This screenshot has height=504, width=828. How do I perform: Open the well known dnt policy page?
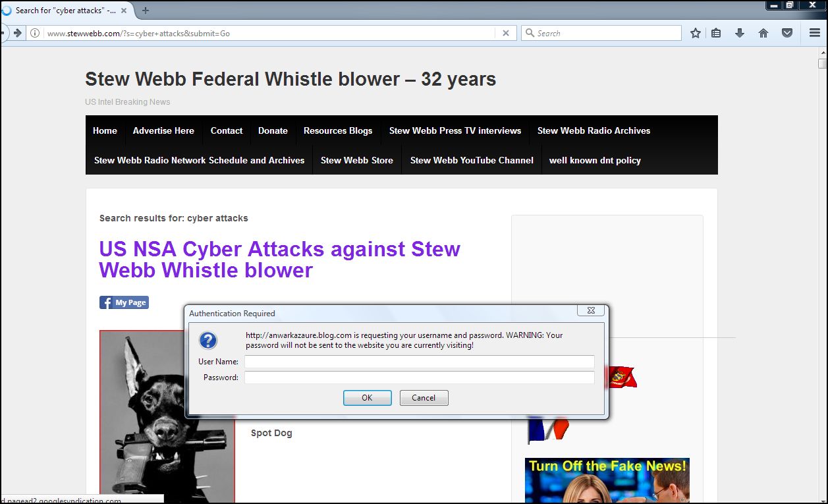[x=595, y=160]
